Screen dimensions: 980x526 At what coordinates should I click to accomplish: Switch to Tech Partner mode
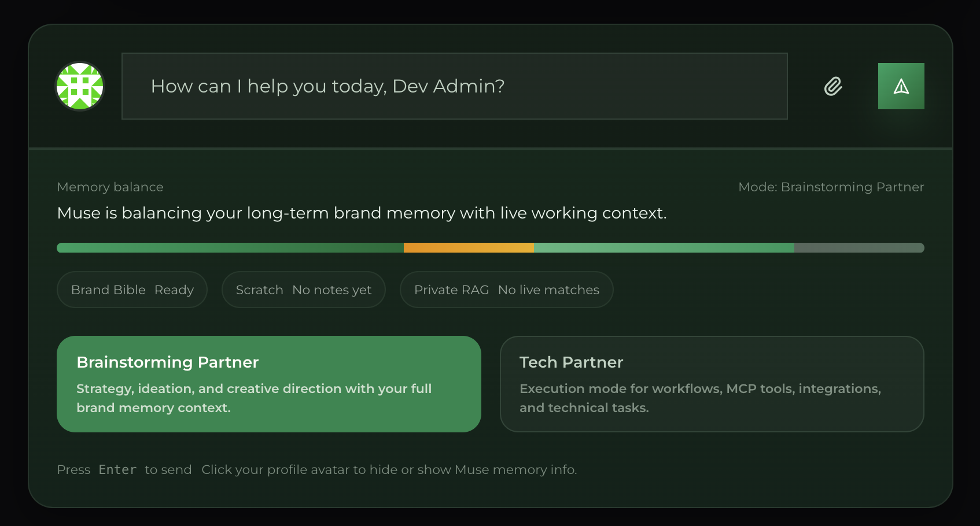(x=712, y=384)
